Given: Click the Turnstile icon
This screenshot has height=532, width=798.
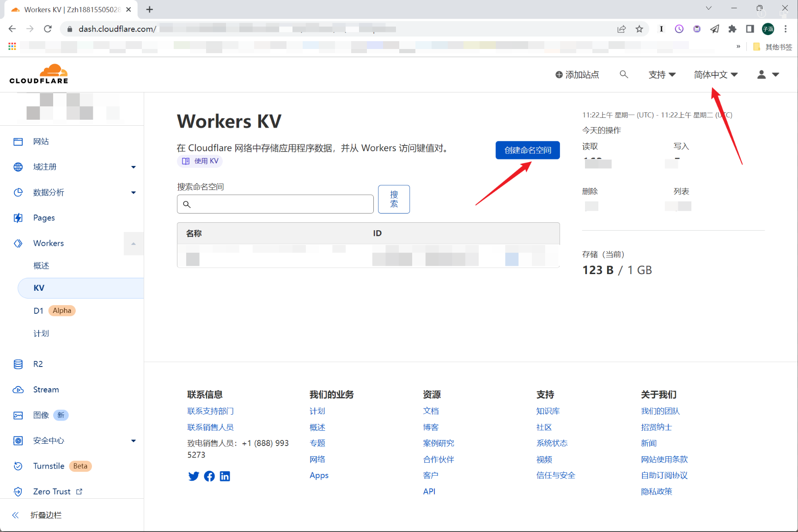Looking at the screenshot, I should (18, 466).
